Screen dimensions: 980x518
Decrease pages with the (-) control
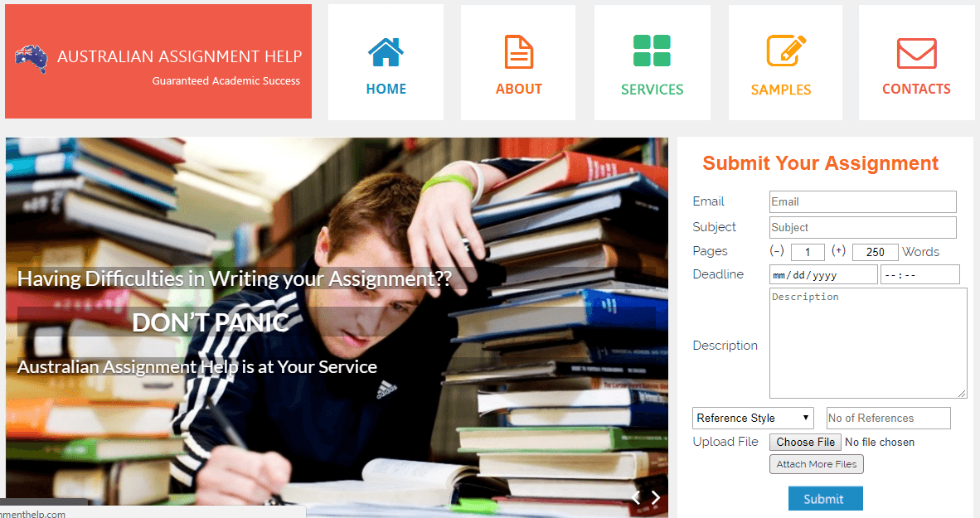click(x=777, y=250)
